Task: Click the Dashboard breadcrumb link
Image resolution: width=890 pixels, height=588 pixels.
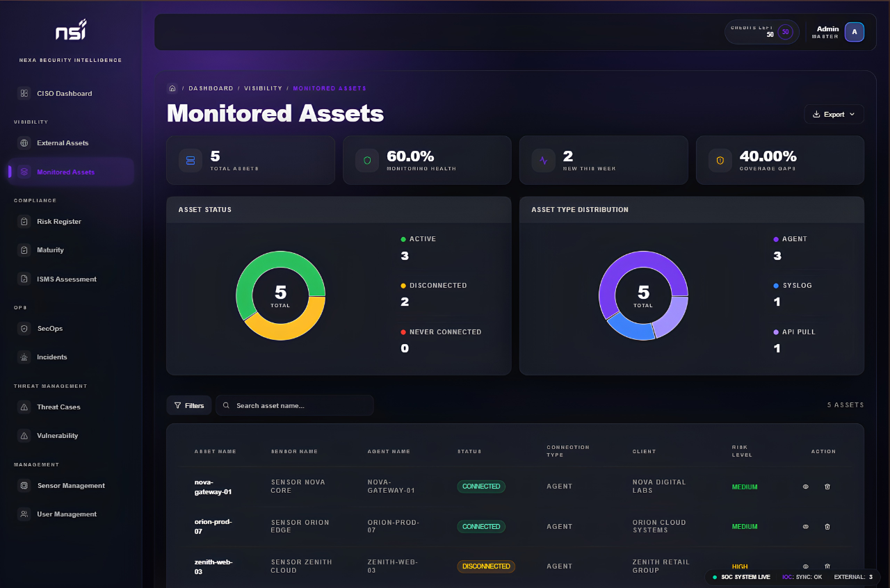Action: click(211, 88)
